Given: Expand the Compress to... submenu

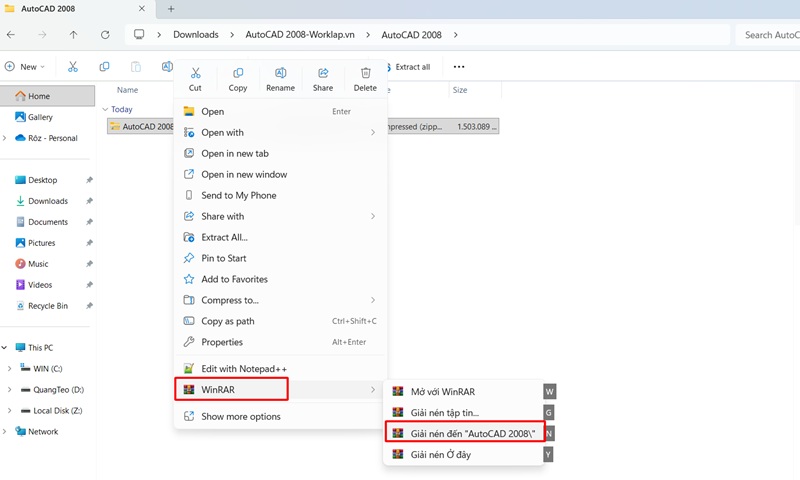Looking at the screenshot, I should pos(280,300).
